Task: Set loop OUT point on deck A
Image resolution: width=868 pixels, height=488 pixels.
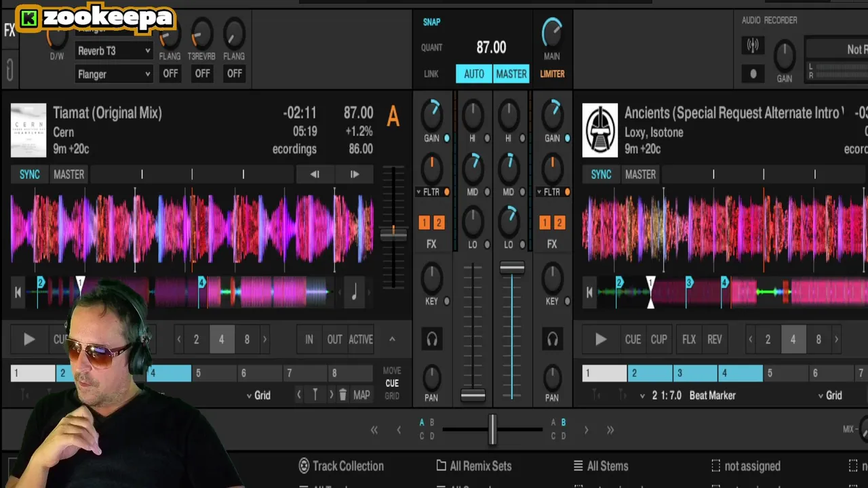Action: 335,340
